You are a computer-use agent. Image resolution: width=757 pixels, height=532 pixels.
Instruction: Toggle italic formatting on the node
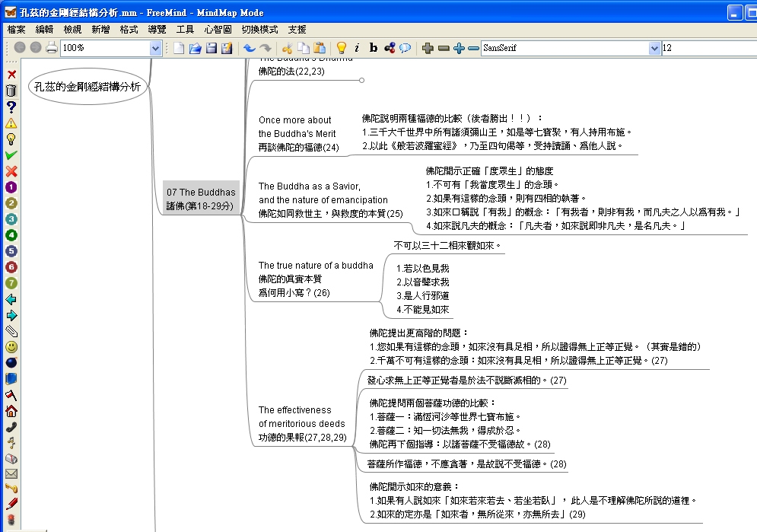(357, 47)
